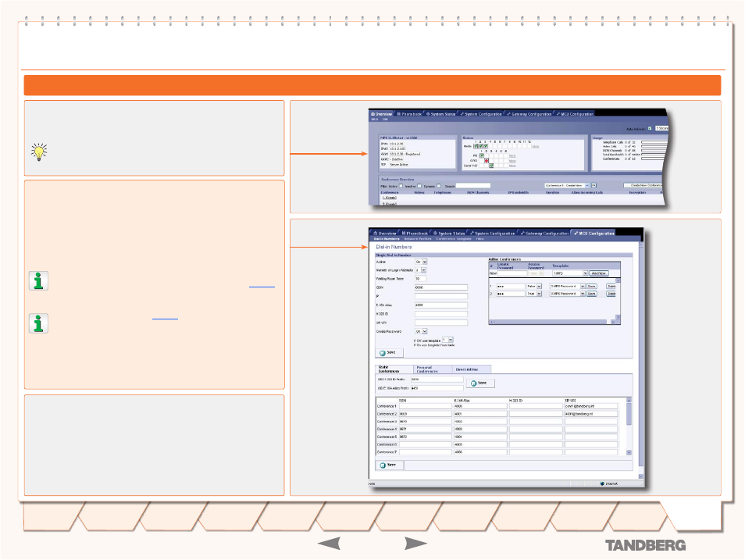Click the More link beside Media status

[x=536, y=146]
